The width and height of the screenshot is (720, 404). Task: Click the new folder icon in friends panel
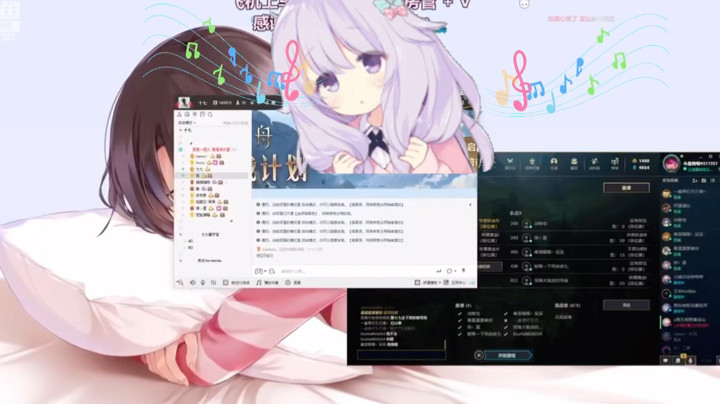(703, 180)
